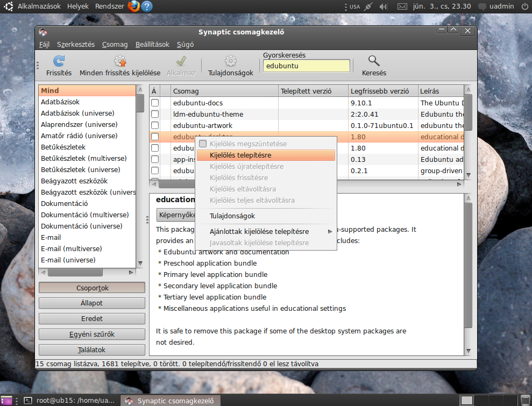Click the Keresés magnifier icon
The height and width of the screenshot is (406, 532).
point(374,61)
